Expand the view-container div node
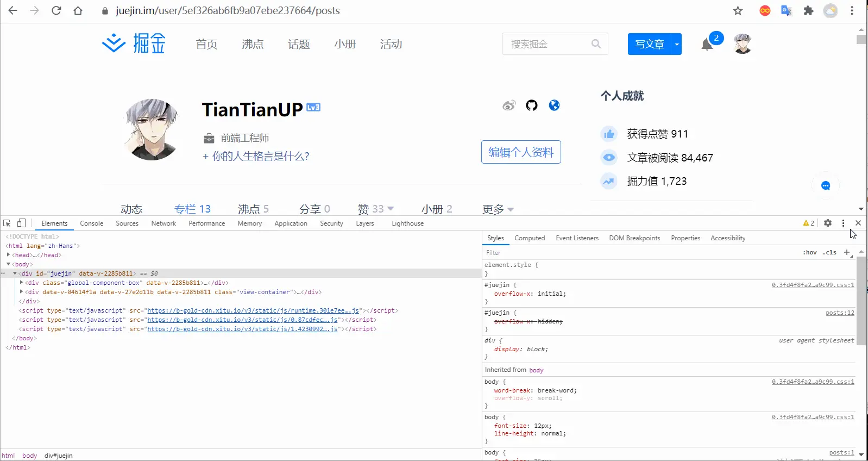868x461 pixels. (x=21, y=291)
